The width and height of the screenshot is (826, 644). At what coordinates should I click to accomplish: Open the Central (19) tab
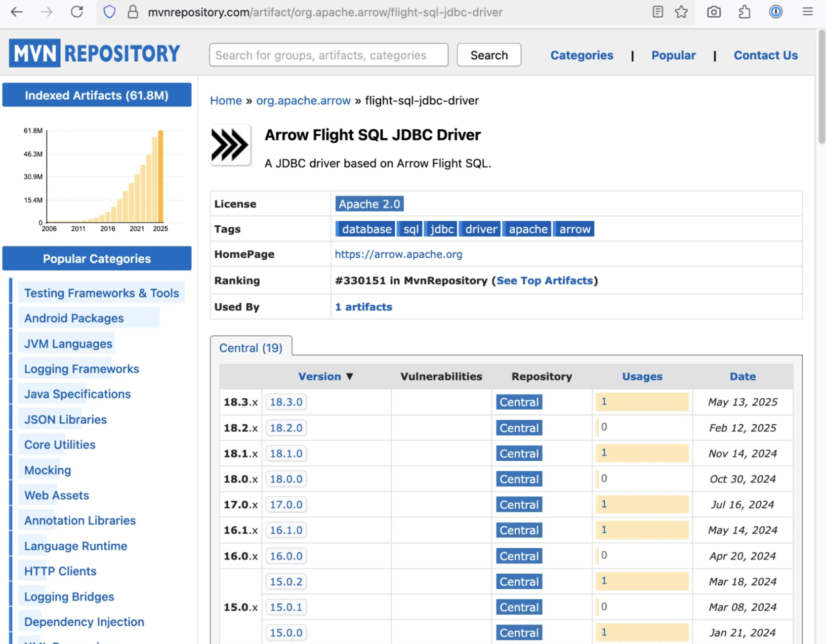251,348
